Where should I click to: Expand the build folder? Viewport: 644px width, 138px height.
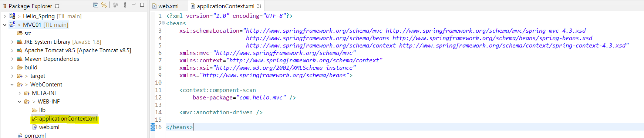coord(12,68)
